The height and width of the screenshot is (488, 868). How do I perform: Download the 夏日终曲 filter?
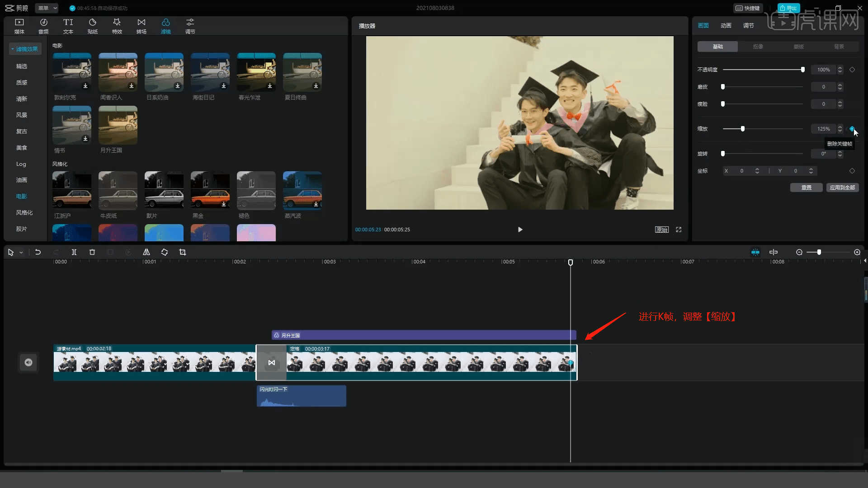point(316,86)
